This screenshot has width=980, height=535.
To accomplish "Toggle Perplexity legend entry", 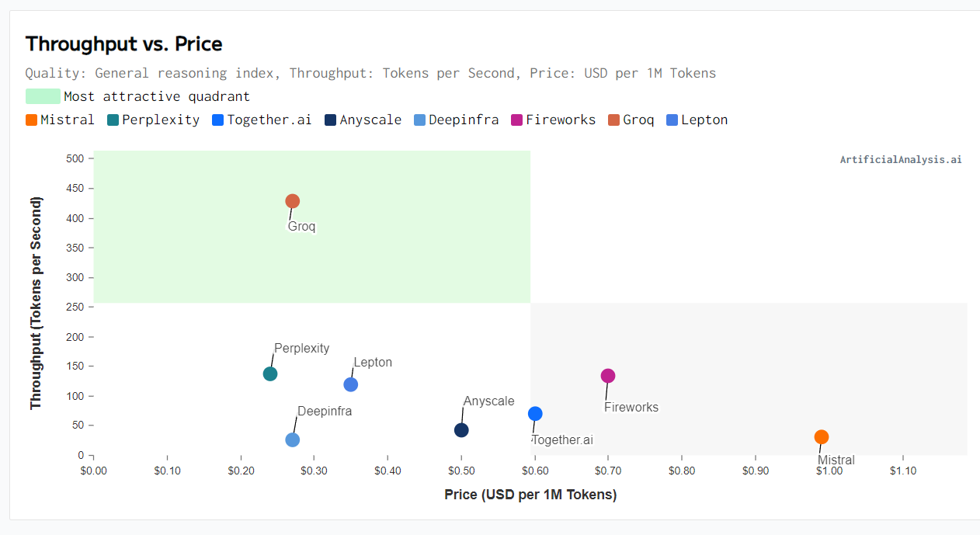I will click(x=153, y=120).
